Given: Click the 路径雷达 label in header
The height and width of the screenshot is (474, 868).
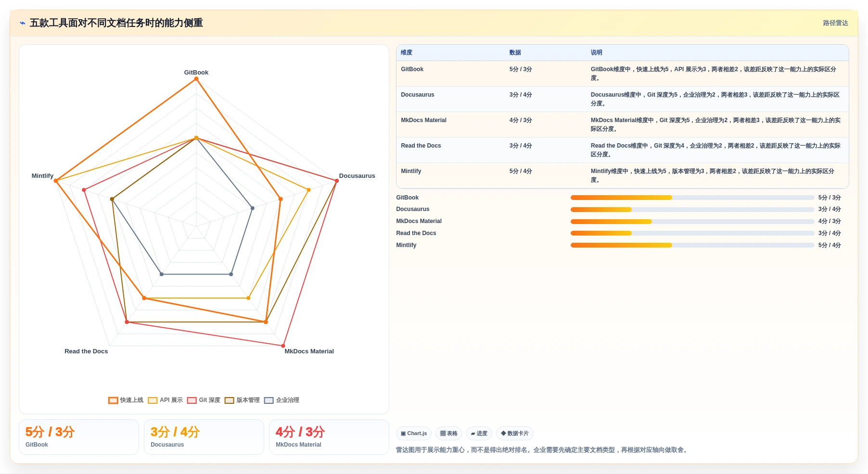Looking at the screenshot, I should [x=835, y=23].
